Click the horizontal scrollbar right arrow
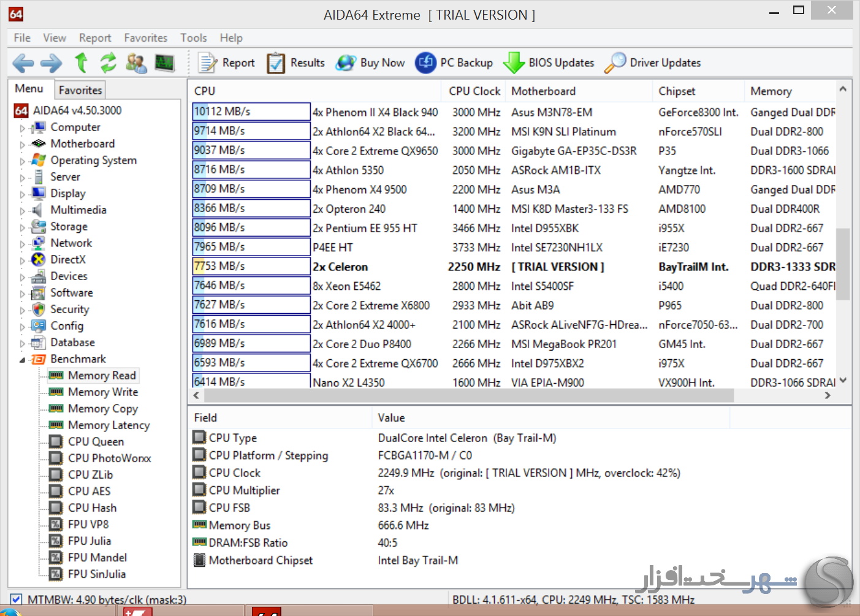 click(828, 396)
